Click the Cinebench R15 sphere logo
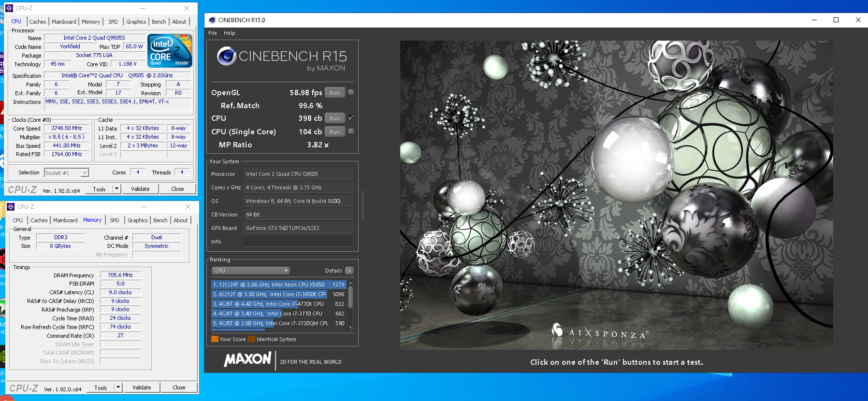The height and width of the screenshot is (401, 868). 227,56
